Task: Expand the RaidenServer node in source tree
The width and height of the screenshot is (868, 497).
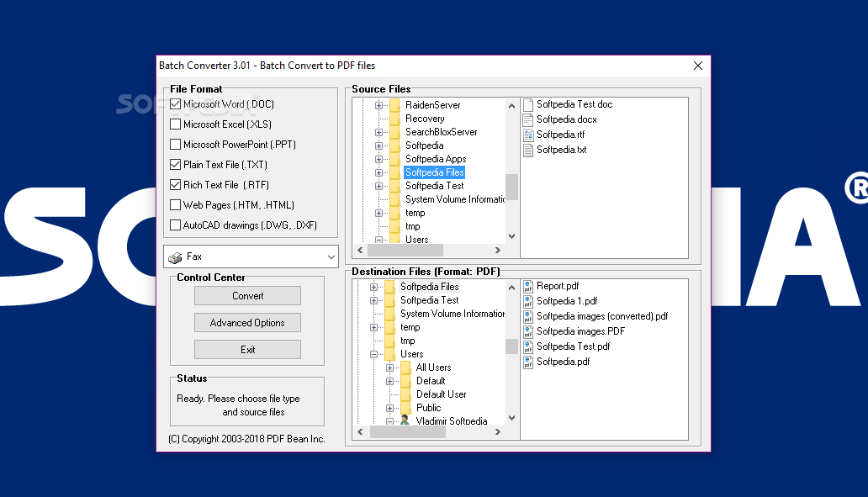Action: 378,105
